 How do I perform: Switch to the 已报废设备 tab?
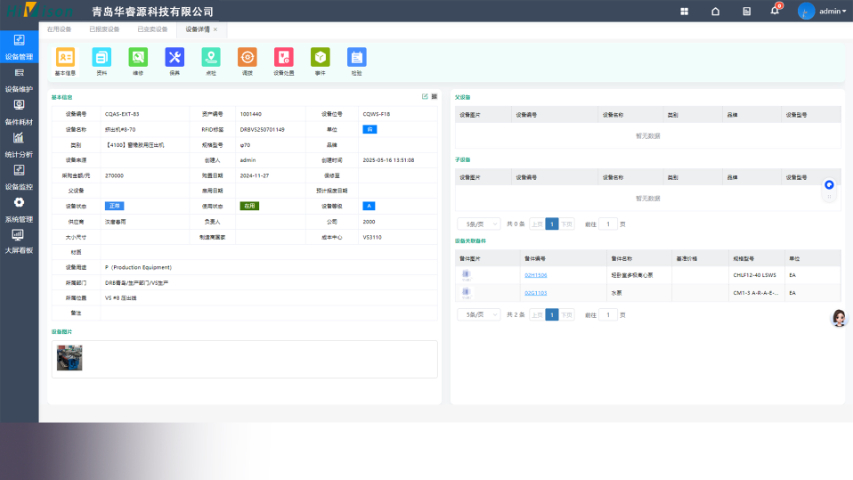tap(104, 29)
